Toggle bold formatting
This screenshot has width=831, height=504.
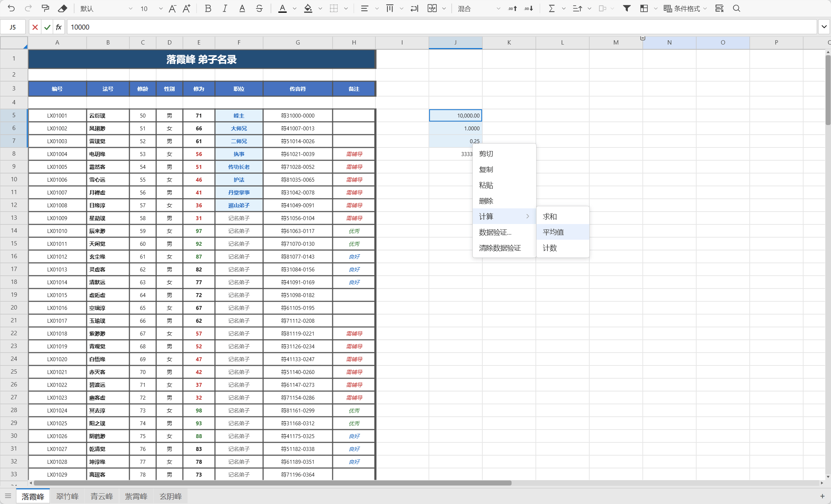[x=208, y=9]
